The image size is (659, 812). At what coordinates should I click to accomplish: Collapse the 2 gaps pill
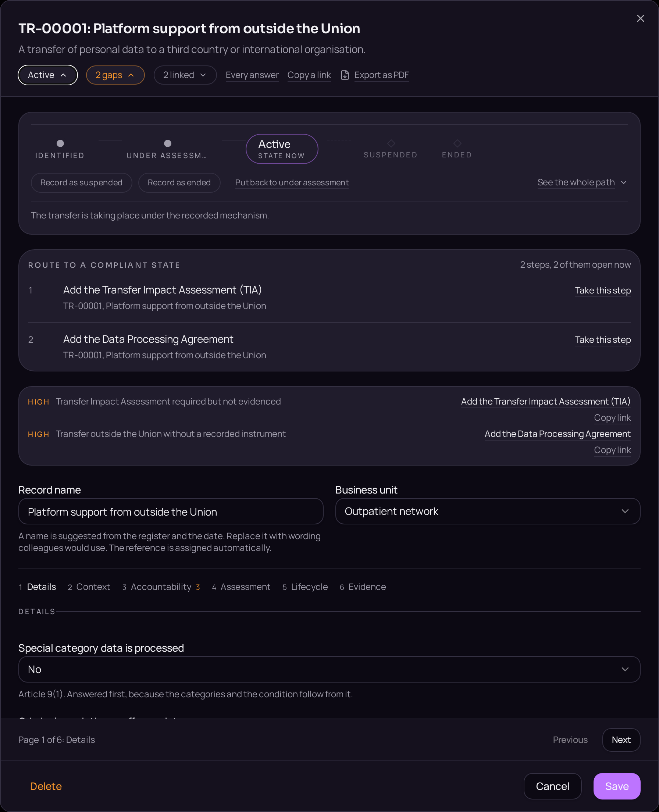pyautogui.click(x=115, y=75)
